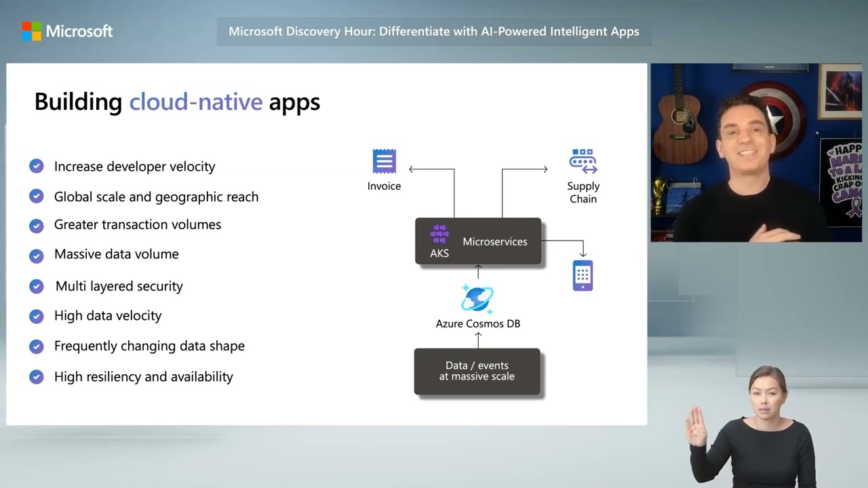Click 'Increase developer velocity' text
868x488 pixels.
point(134,167)
